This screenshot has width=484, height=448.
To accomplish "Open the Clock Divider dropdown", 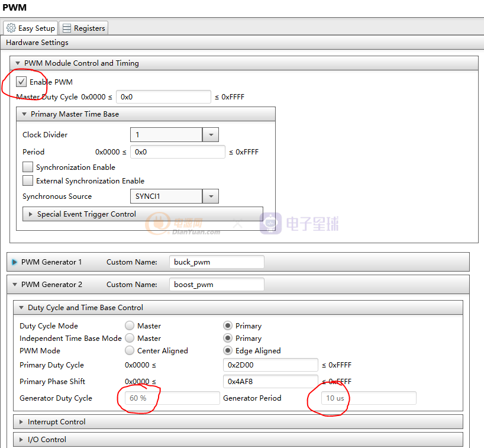I will (211, 135).
